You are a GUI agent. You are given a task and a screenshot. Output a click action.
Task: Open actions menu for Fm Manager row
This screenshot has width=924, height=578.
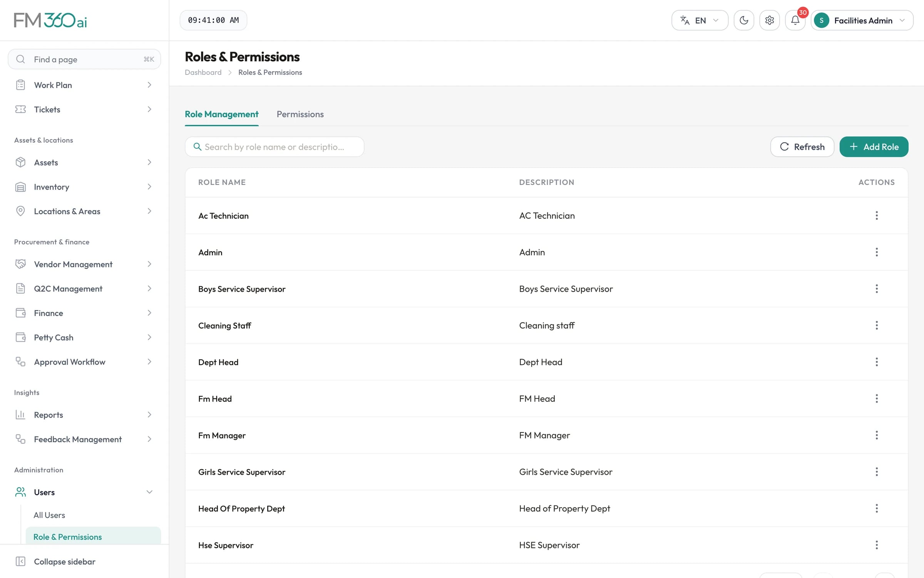[877, 435]
